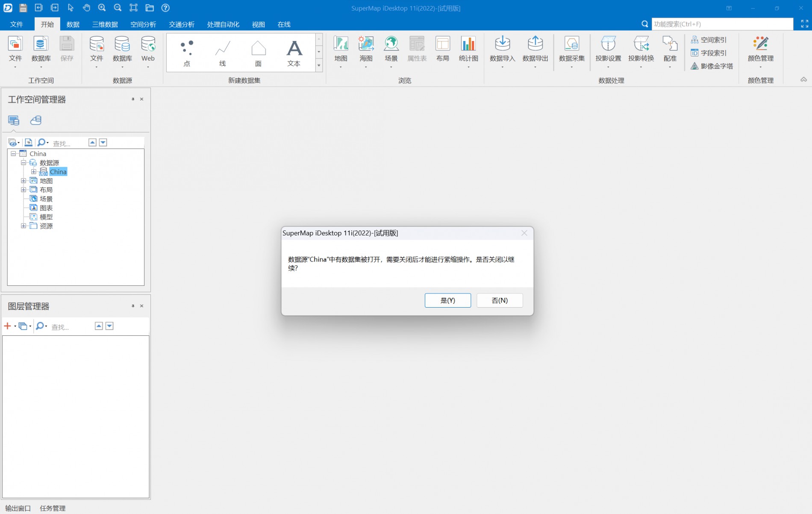Open Web datasource button
The width and height of the screenshot is (812, 514).
[x=148, y=52]
